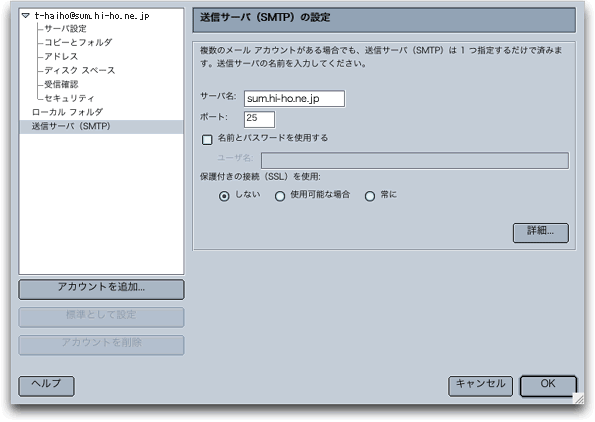Collapse the t-haiho@sum.hi-ho.ne.jp account tree
This screenshot has height=422, width=595.
26,16
